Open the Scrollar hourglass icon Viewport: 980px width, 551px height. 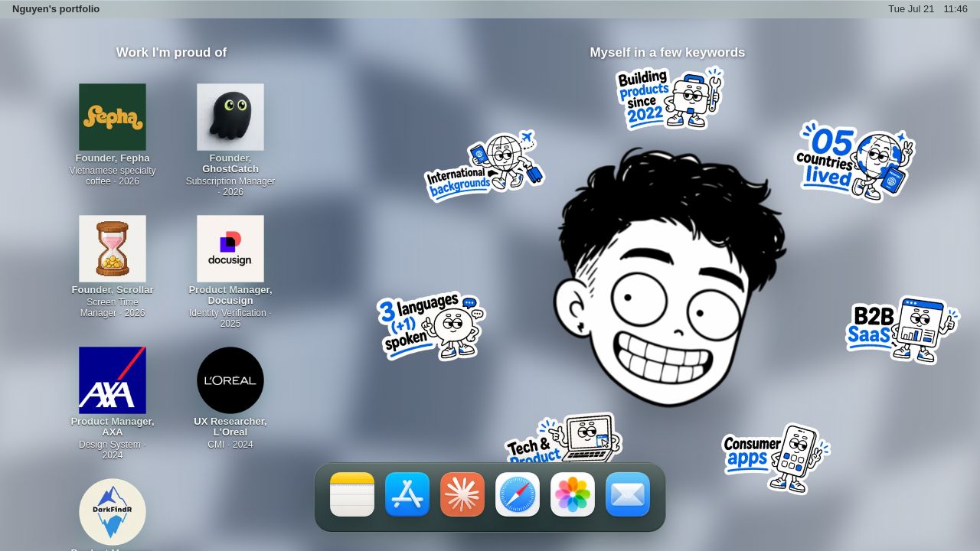click(x=113, y=249)
